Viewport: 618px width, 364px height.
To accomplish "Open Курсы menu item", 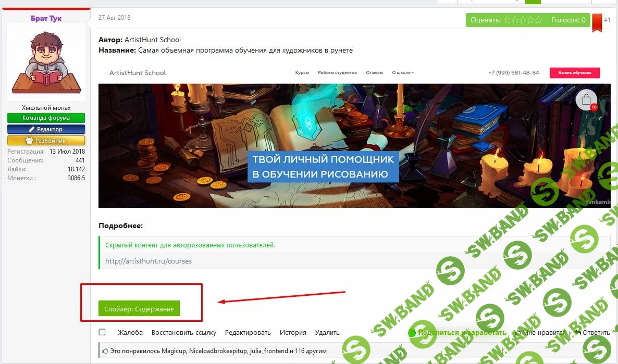I will pyautogui.click(x=302, y=73).
